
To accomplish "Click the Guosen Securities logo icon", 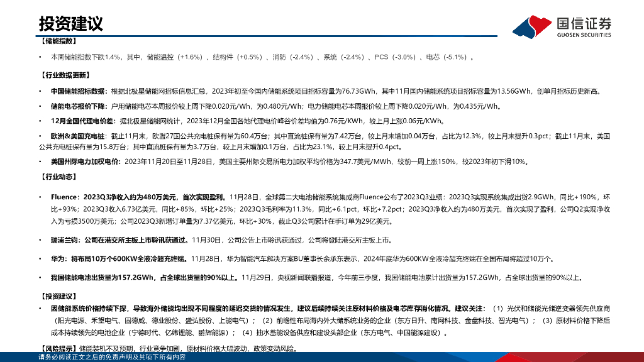I will [x=532, y=26].
